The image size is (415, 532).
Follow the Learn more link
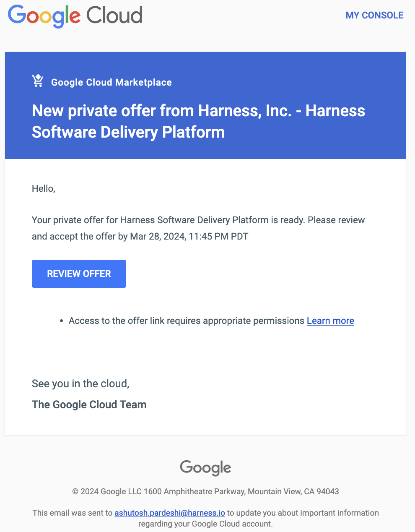point(330,321)
